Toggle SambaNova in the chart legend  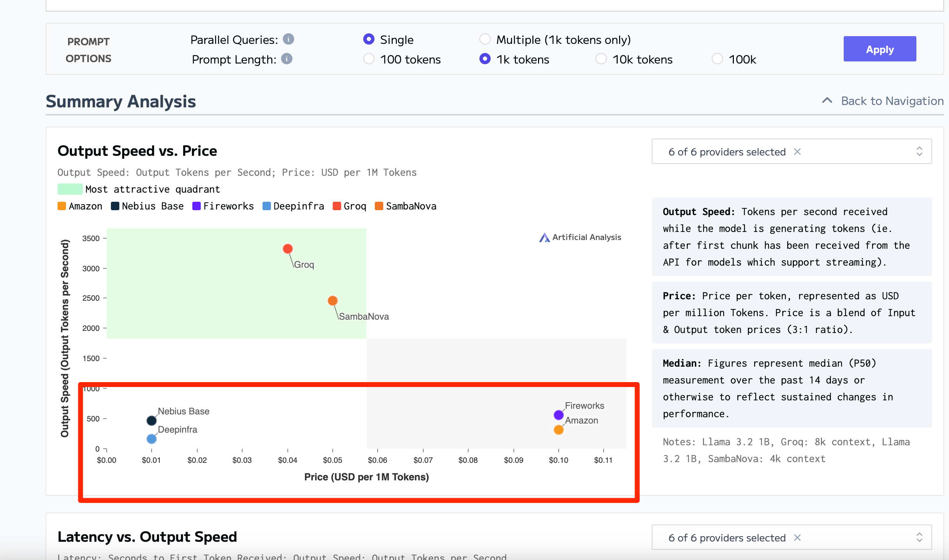(406, 206)
